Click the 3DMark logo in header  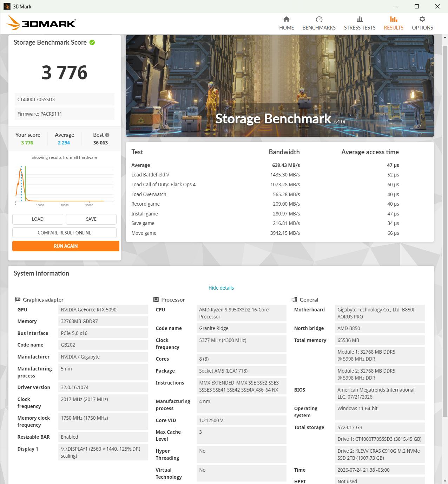click(41, 23)
